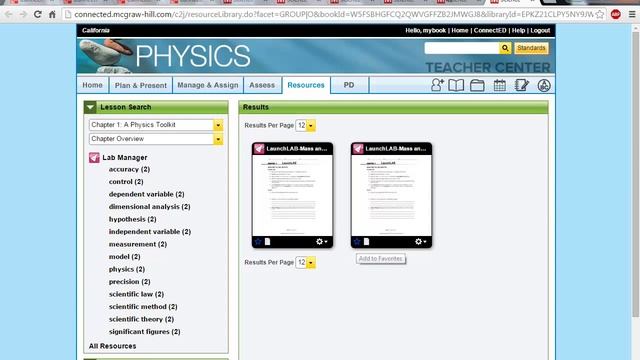Switch to the Home tab
640x360 pixels.
(93, 85)
